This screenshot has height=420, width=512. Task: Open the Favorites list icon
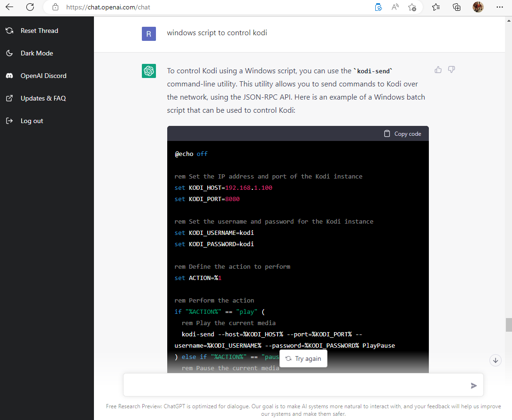click(436, 7)
